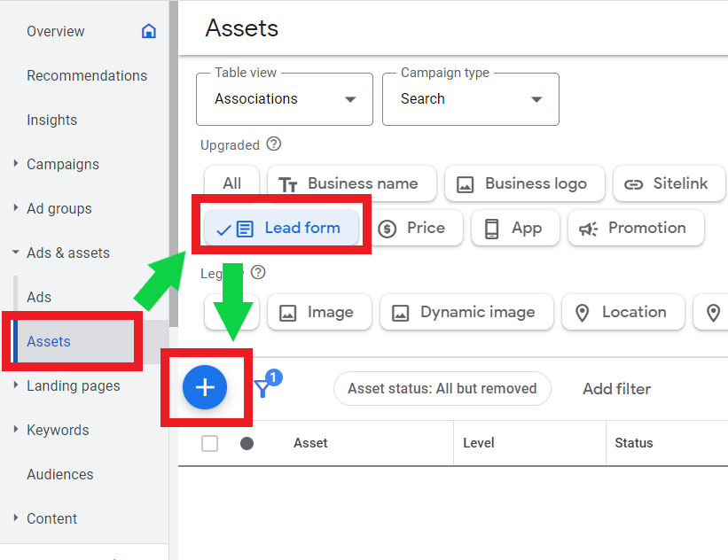Expand the Campaigns section in sidebar
The width and height of the screenshot is (728, 560).
coord(62,164)
